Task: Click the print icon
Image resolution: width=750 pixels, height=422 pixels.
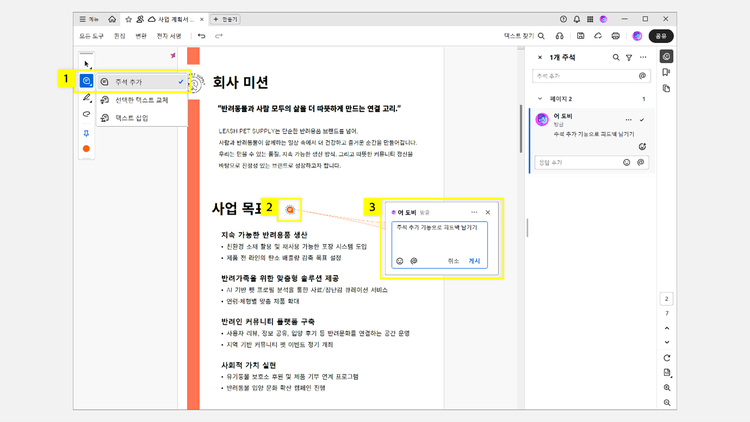Action: point(616,36)
